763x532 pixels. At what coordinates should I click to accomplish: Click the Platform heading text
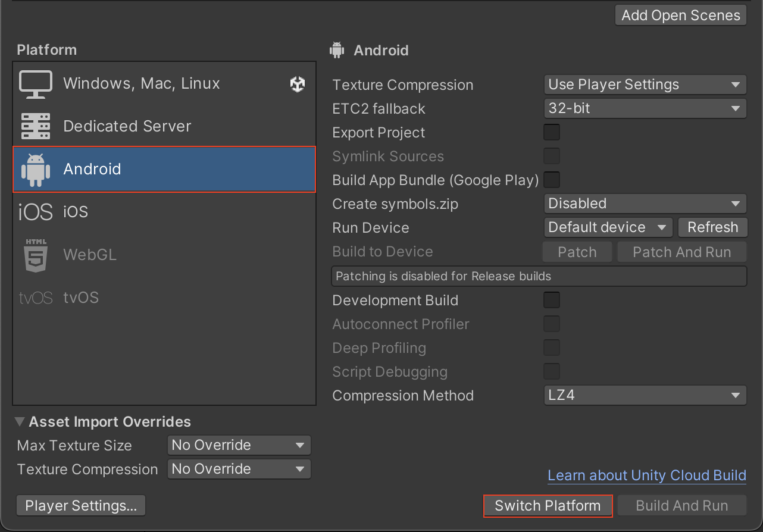tap(46, 50)
